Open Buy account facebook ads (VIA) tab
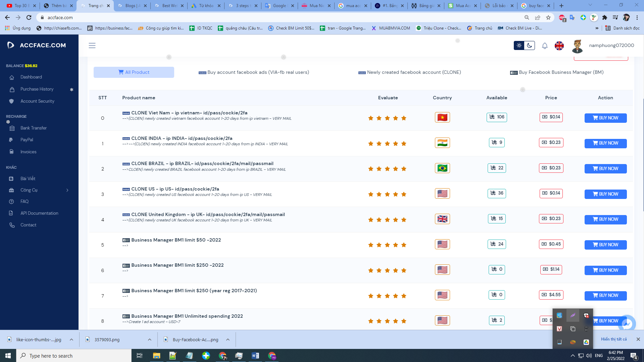 click(254, 72)
